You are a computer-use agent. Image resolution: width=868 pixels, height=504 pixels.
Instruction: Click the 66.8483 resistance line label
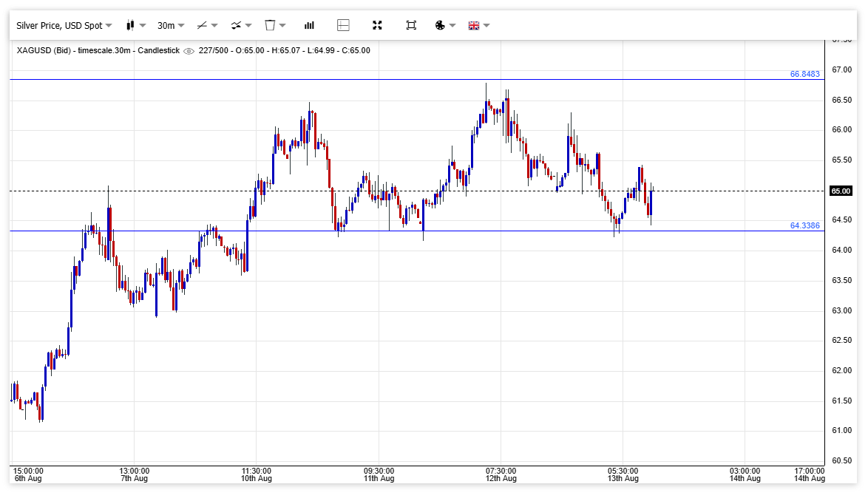point(805,74)
